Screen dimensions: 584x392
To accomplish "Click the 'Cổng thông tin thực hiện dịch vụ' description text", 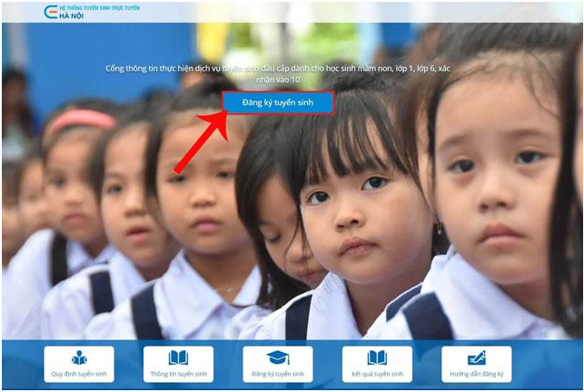I will point(278,73).
